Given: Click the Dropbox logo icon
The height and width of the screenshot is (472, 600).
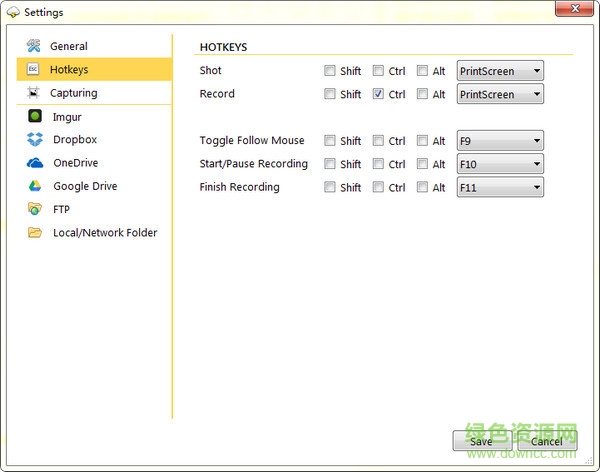Looking at the screenshot, I should click(35, 139).
